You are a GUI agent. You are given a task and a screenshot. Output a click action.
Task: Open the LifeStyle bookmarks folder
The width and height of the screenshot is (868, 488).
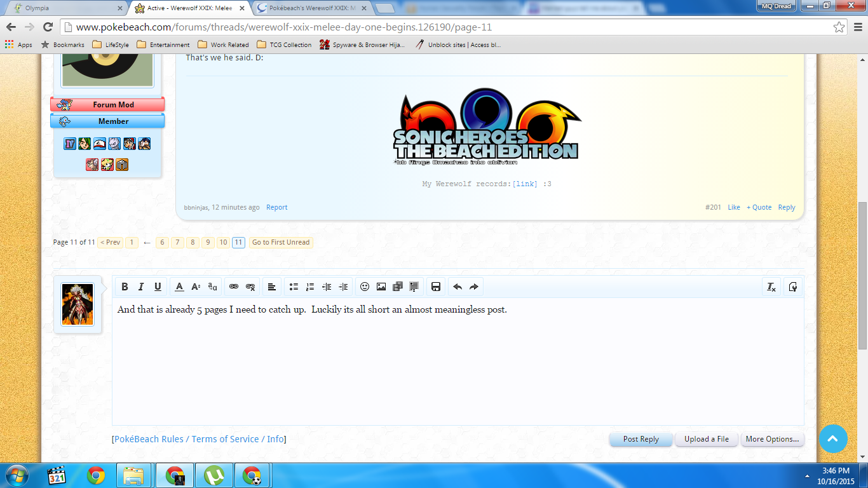[x=111, y=44]
